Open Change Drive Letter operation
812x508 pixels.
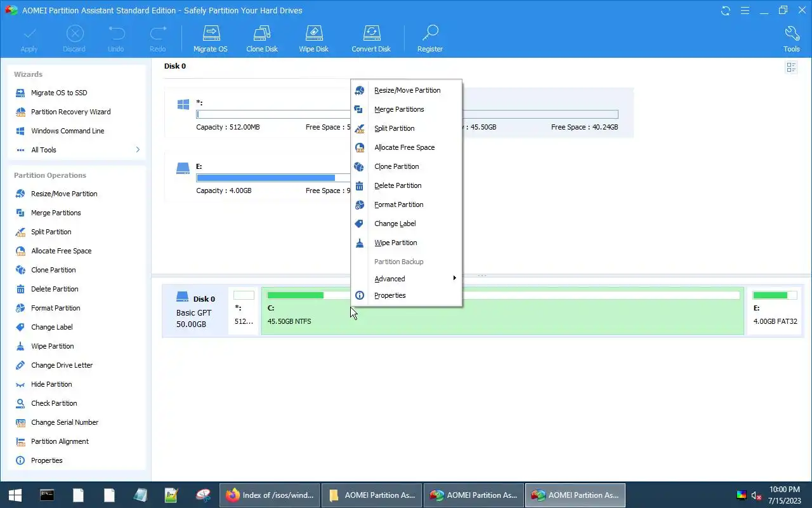point(62,365)
